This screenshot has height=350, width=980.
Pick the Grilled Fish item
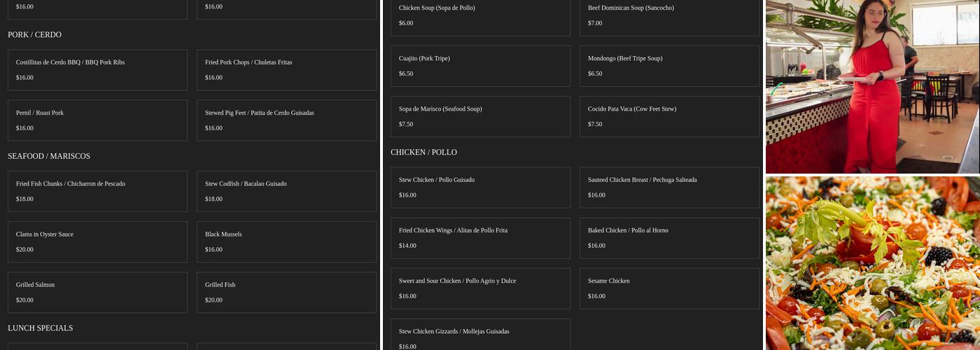[x=286, y=292]
